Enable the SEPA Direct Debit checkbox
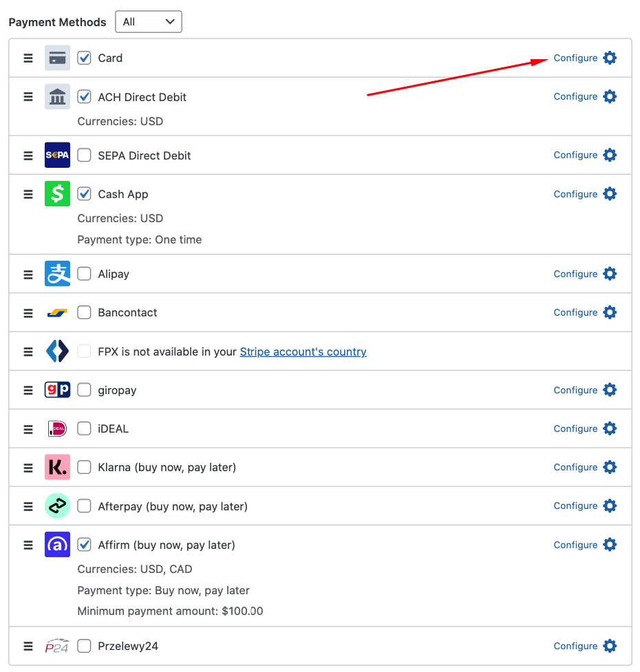Screen dimensions: 640x672 (84, 155)
